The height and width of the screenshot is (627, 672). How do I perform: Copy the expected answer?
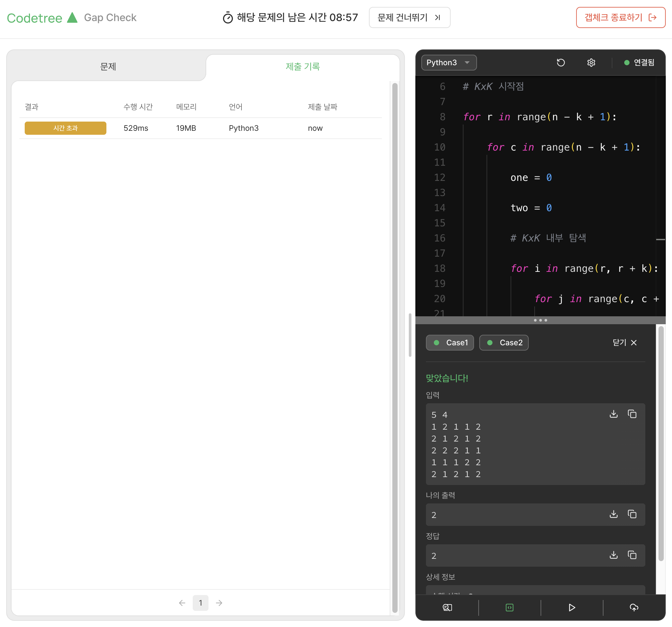pyautogui.click(x=632, y=555)
